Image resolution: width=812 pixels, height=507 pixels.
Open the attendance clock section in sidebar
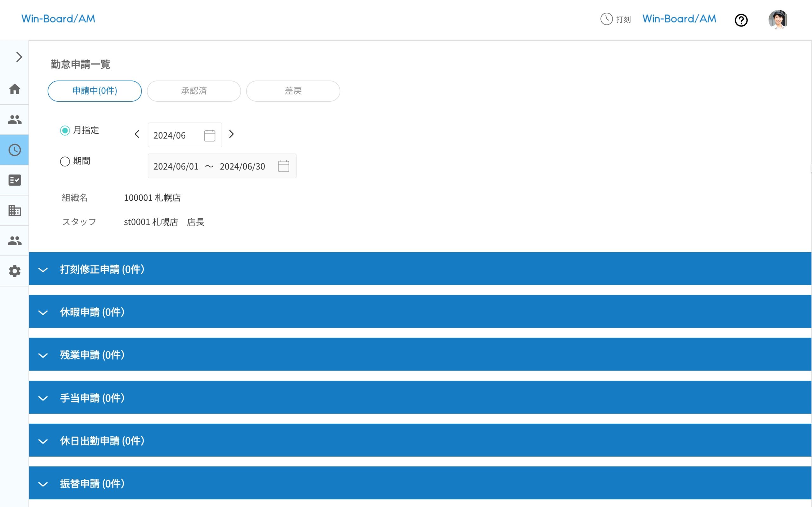14,150
